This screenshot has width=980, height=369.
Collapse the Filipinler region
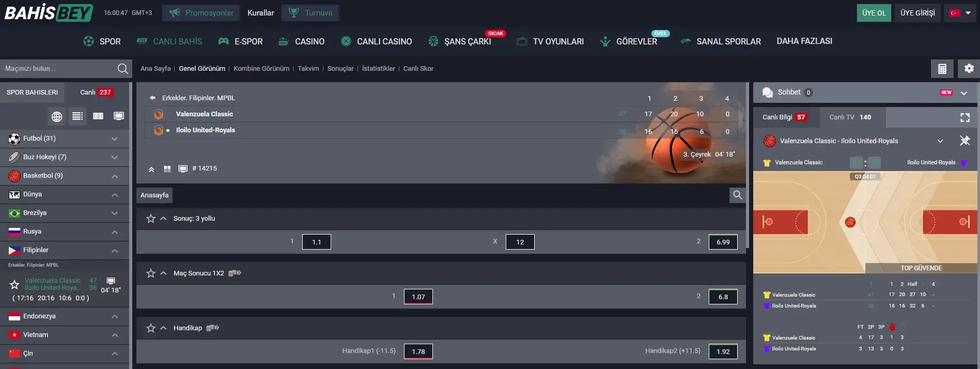115,251
